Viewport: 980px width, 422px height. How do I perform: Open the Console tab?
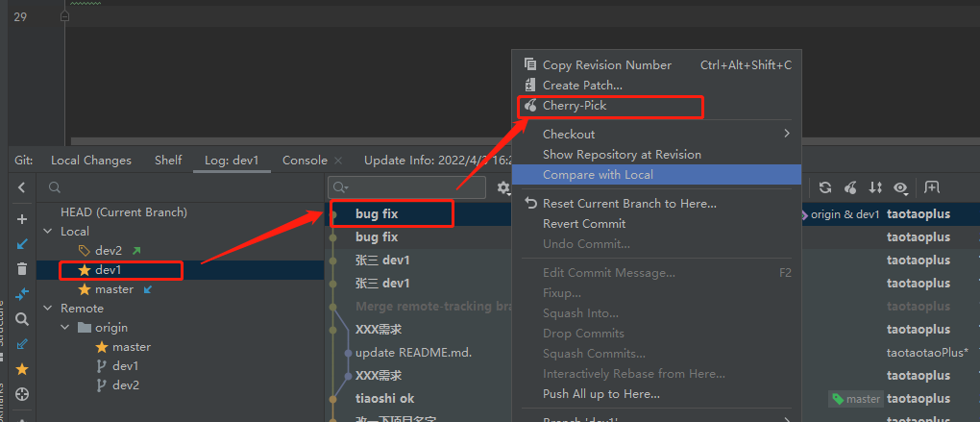(305, 161)
